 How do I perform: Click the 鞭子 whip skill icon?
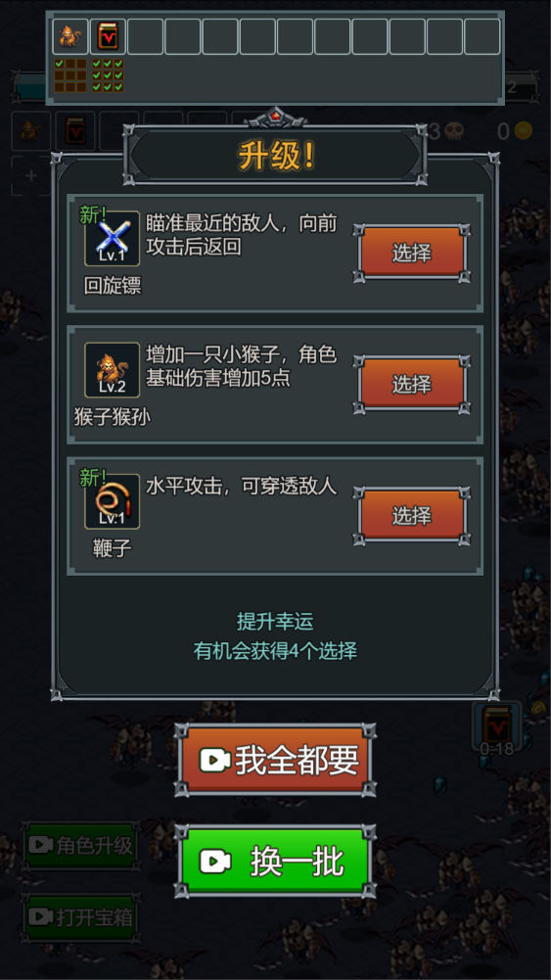[113, 501]
